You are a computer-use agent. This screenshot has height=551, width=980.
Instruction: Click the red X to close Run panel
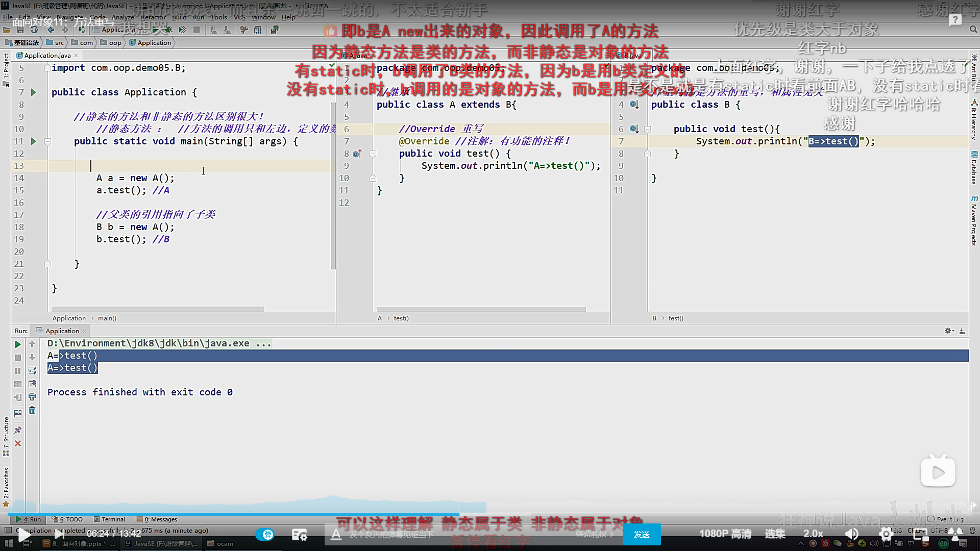18,443
